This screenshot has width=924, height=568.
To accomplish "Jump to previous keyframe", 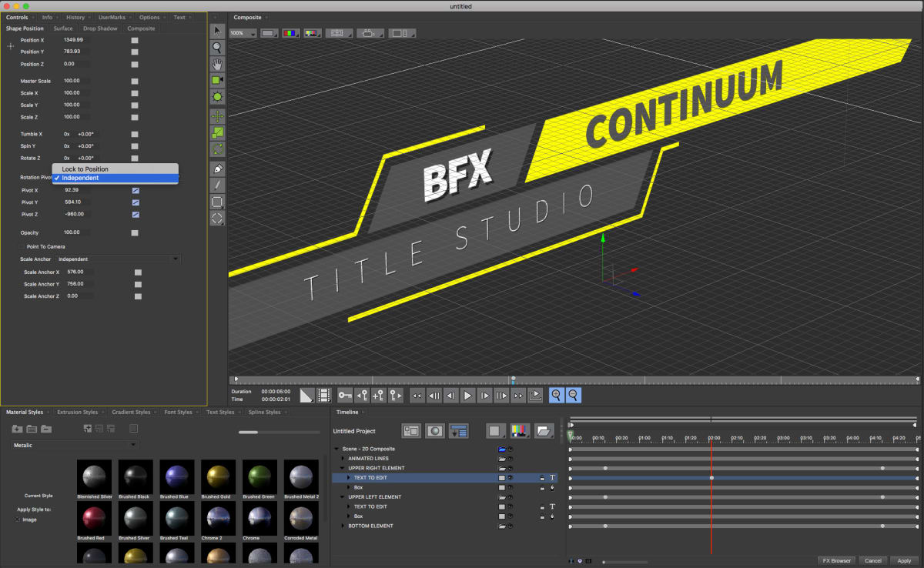I will (x=361, y=396).
